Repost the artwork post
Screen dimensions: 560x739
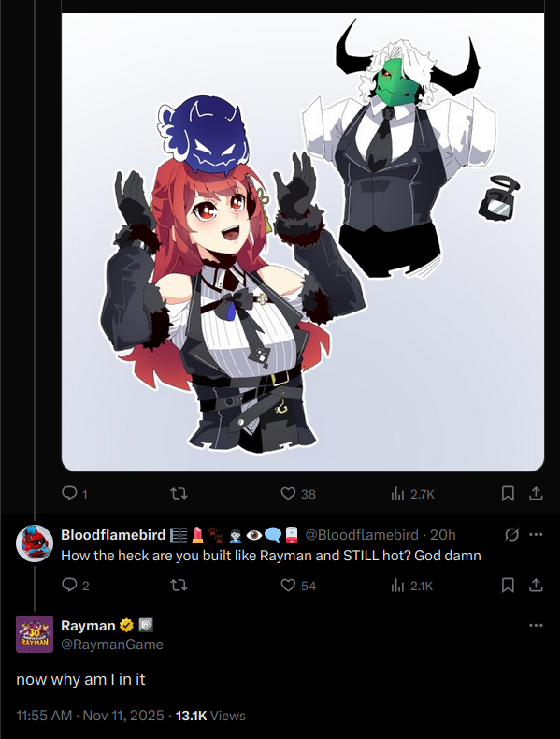pyautogui.click(x=179, y=494)
